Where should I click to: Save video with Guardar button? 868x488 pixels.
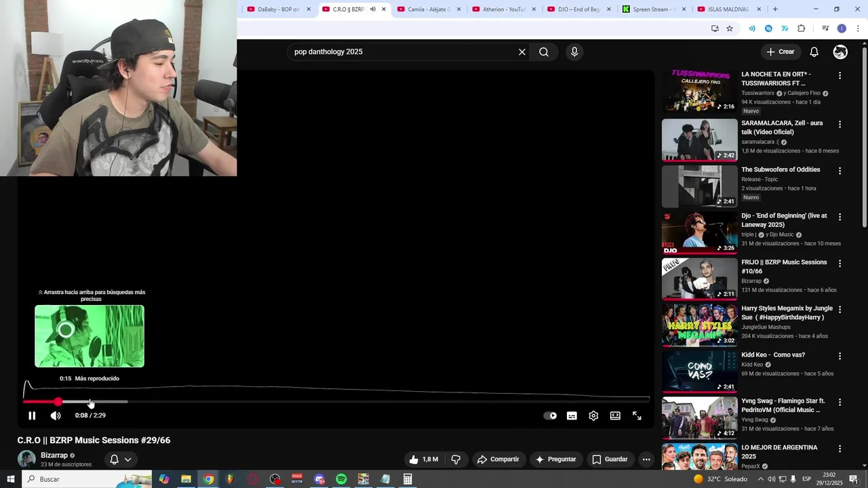[x=610, y=459]
